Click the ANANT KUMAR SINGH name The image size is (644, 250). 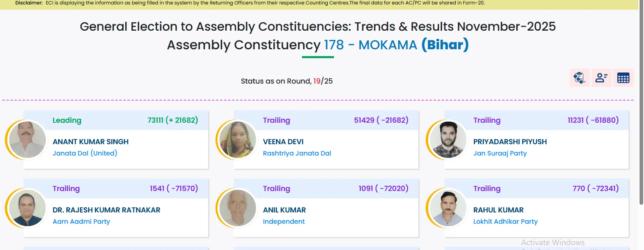[x=91, y=142]
